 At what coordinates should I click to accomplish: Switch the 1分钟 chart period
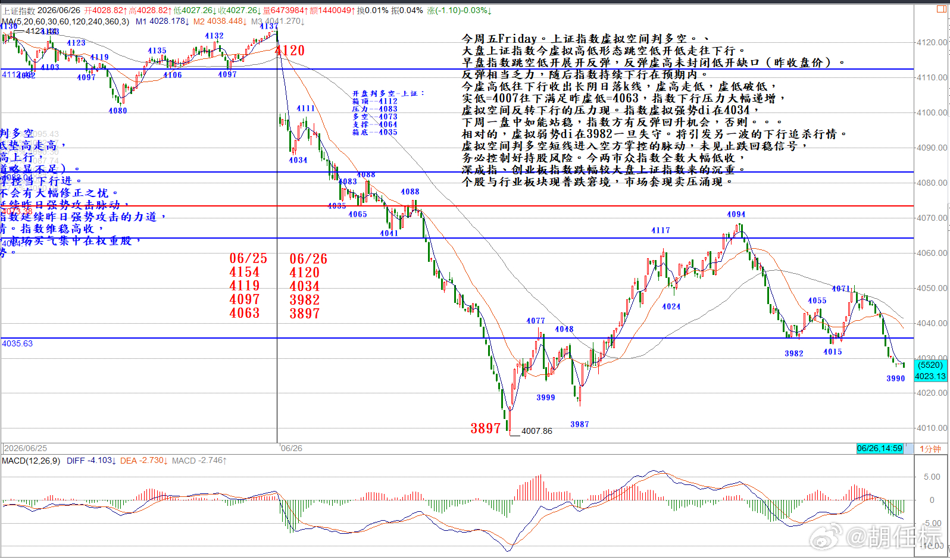click(x=930, y=449)
